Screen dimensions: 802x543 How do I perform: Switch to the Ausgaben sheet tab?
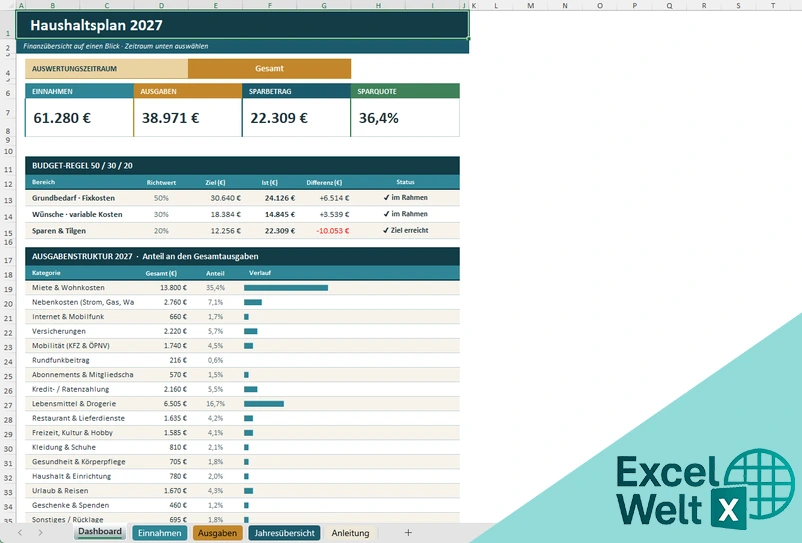tap(217, 533)
